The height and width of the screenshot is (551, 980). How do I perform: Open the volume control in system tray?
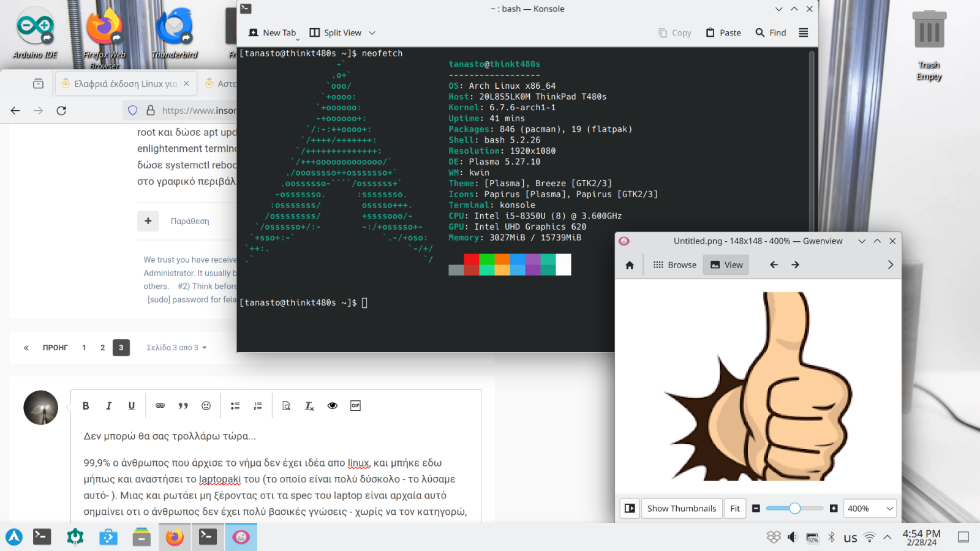coord(793,538)
